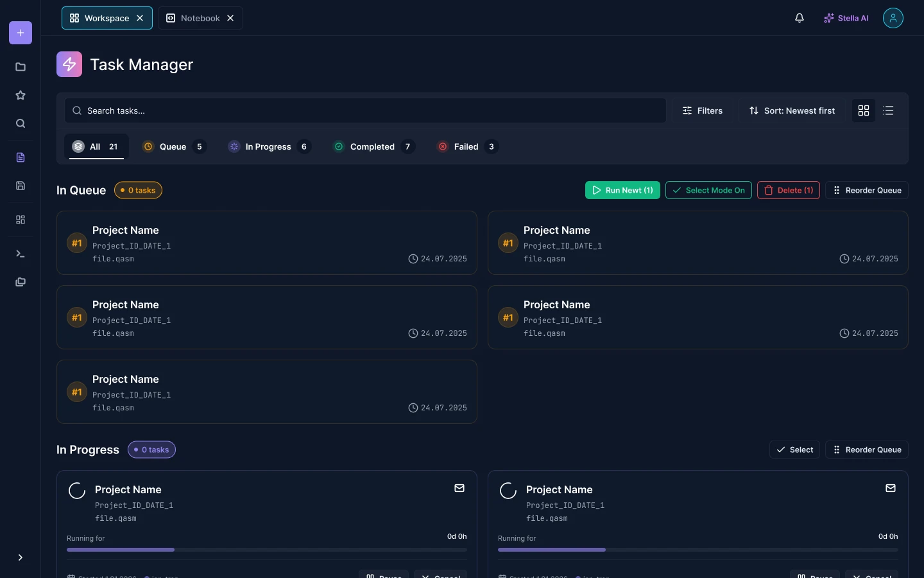
Task: Switch to the Workspace tab
Action: tap(107, 18)
